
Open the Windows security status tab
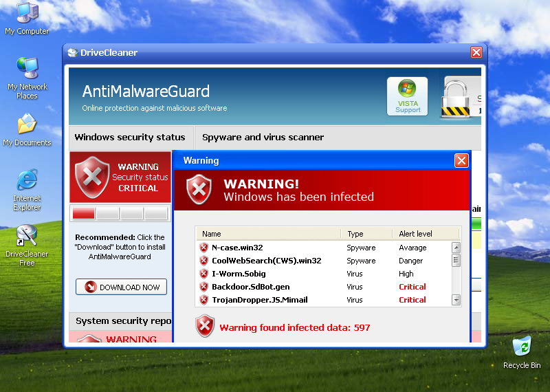131,138
